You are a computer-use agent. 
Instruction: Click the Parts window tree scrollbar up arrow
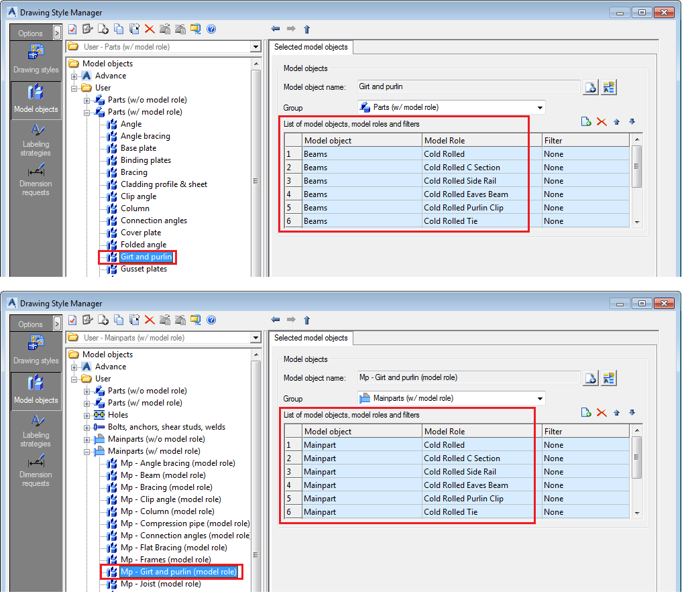[255, 64]
